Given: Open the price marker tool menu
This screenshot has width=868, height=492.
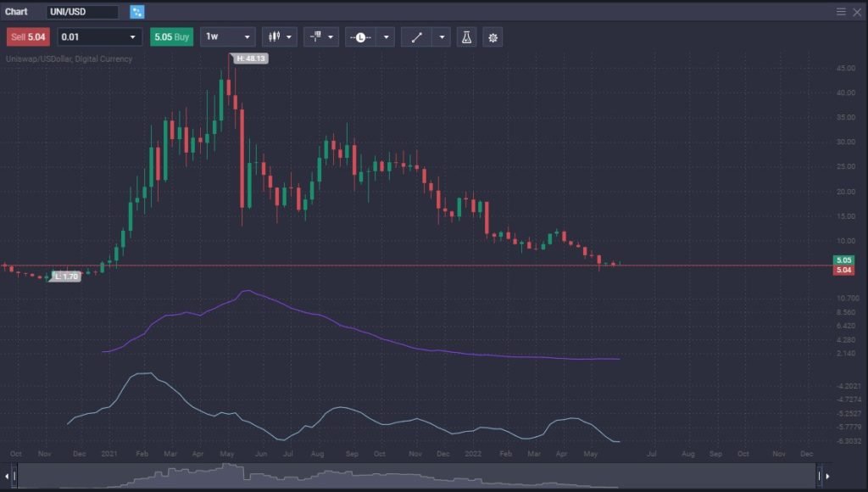Looking at the screenshot, I should (x=320, y=37).
